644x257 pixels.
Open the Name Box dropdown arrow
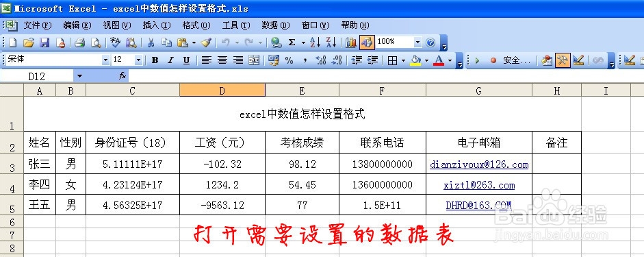pyautogui.click(x=79, y=76)
